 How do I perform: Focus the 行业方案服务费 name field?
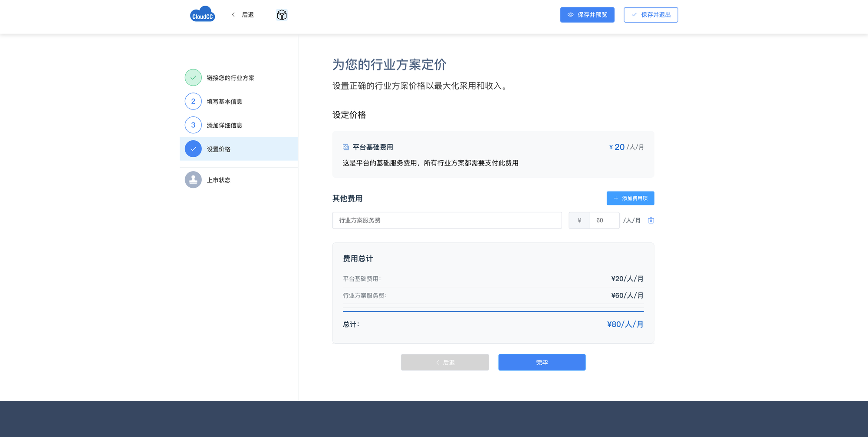(x=447, y=221)
